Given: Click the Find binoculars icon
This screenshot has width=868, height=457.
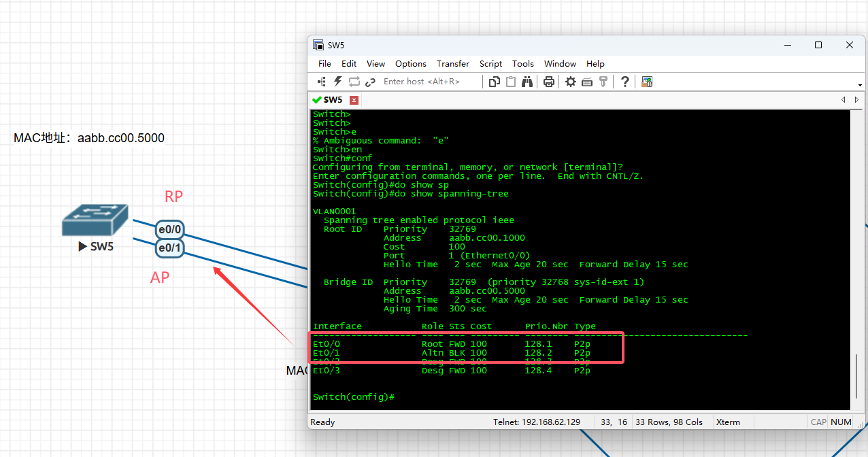Looking at the screenshot, I should coord(527,82).
